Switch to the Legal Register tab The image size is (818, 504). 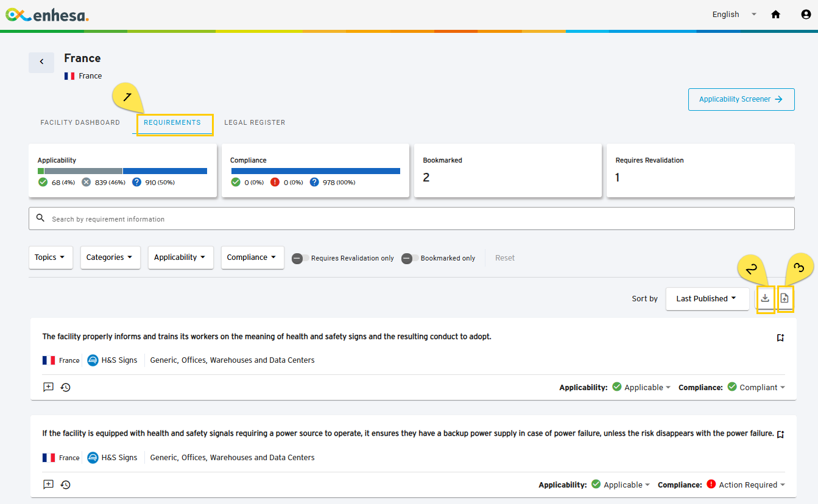click(x=255, y=122)
